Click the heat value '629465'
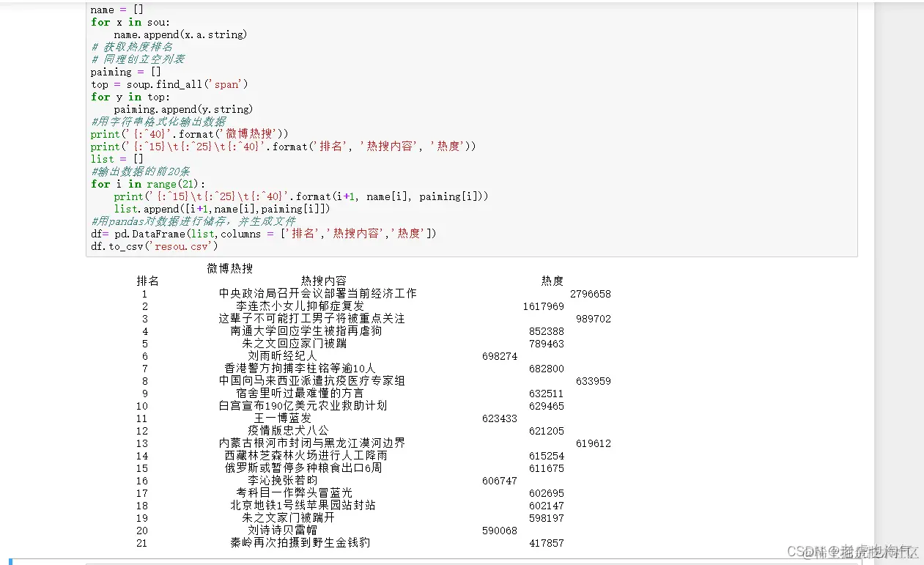924x565 pixels. [547, 406]
